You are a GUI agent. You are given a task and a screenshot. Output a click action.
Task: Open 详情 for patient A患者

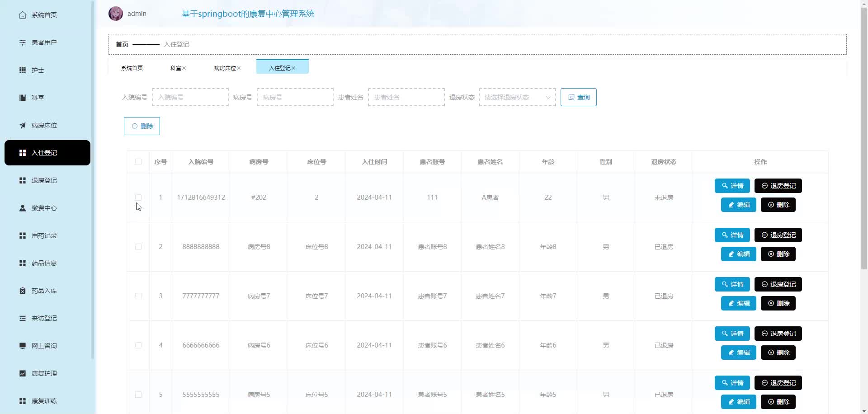[732, 186]
